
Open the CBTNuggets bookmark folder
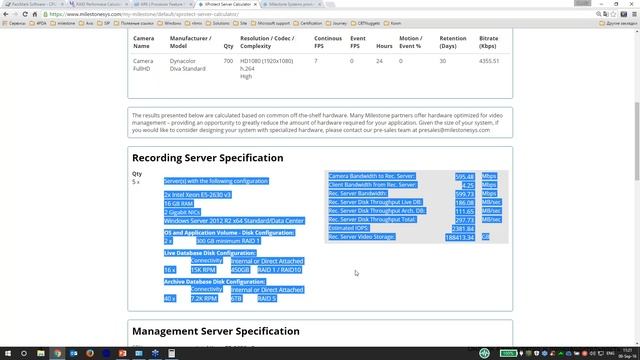click(365, 23)
